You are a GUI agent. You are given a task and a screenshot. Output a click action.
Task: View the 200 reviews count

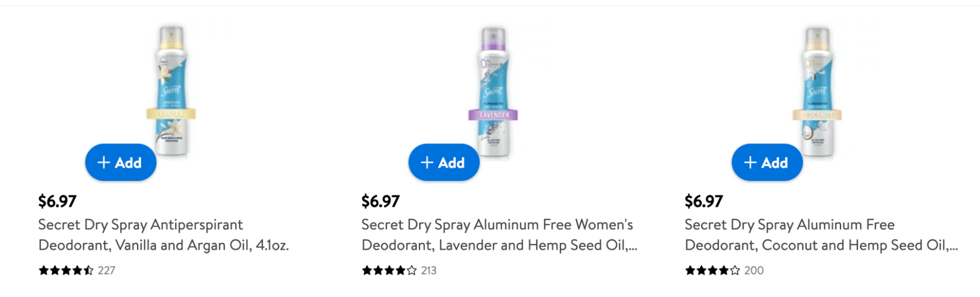pyautogui.click(x=754, y=270)
